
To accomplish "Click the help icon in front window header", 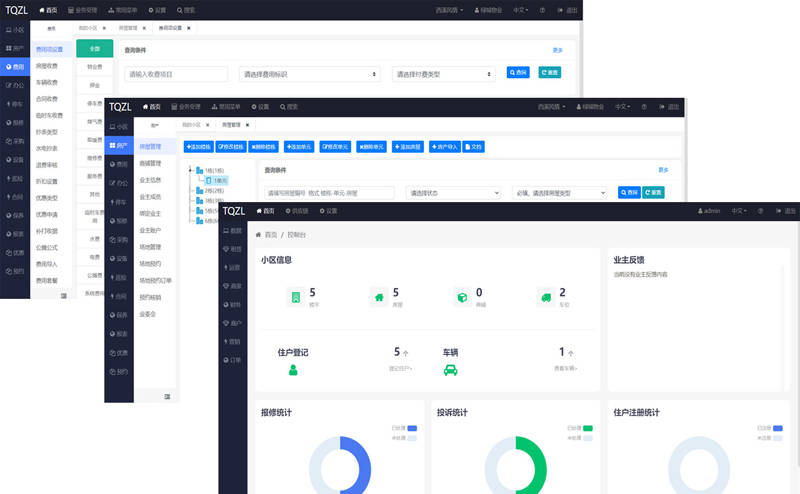I will [760, 211].
